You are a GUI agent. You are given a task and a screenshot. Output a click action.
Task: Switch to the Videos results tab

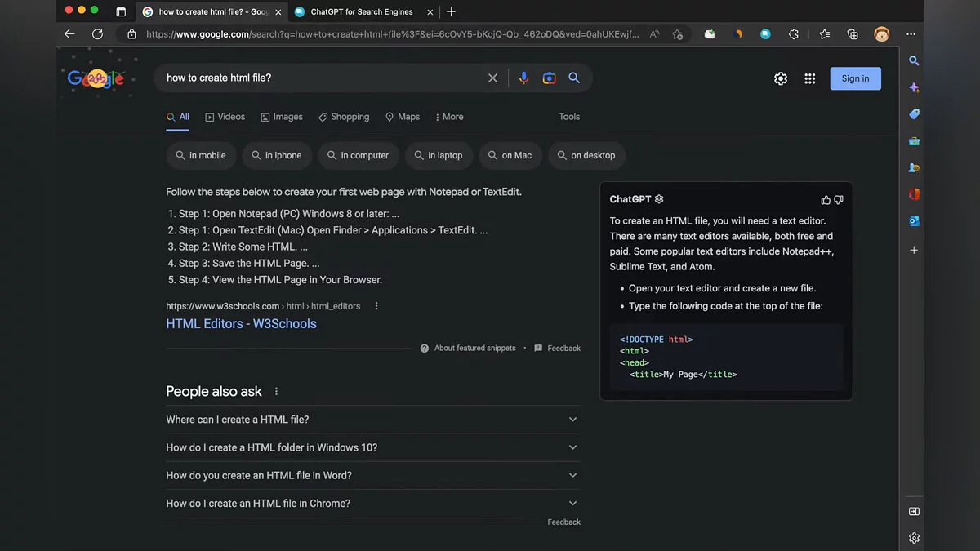tap(225, 117)
